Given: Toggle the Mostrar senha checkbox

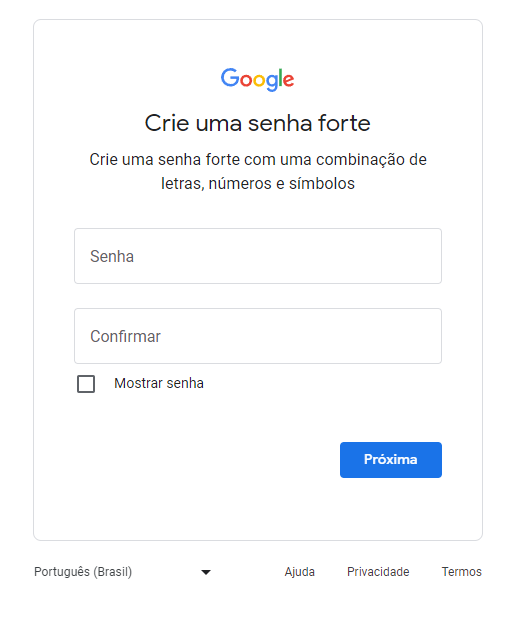Looking at the screenshot, I should 86,384.
